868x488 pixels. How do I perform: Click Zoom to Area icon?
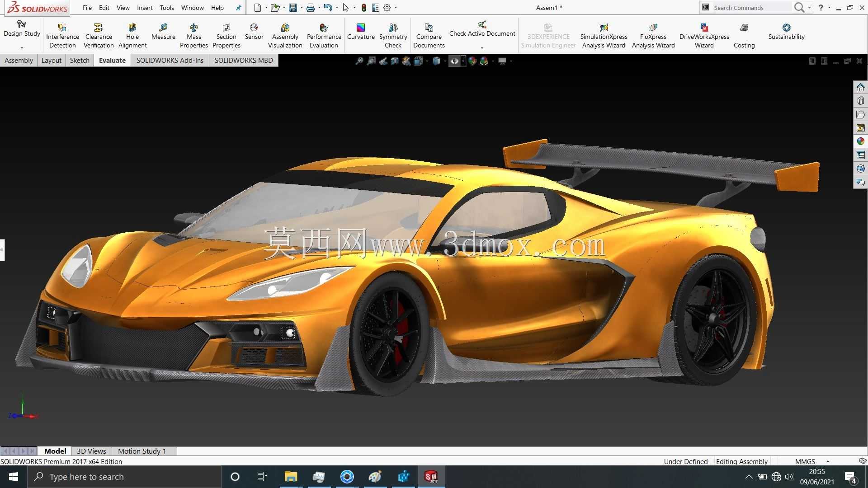[371, 61]
